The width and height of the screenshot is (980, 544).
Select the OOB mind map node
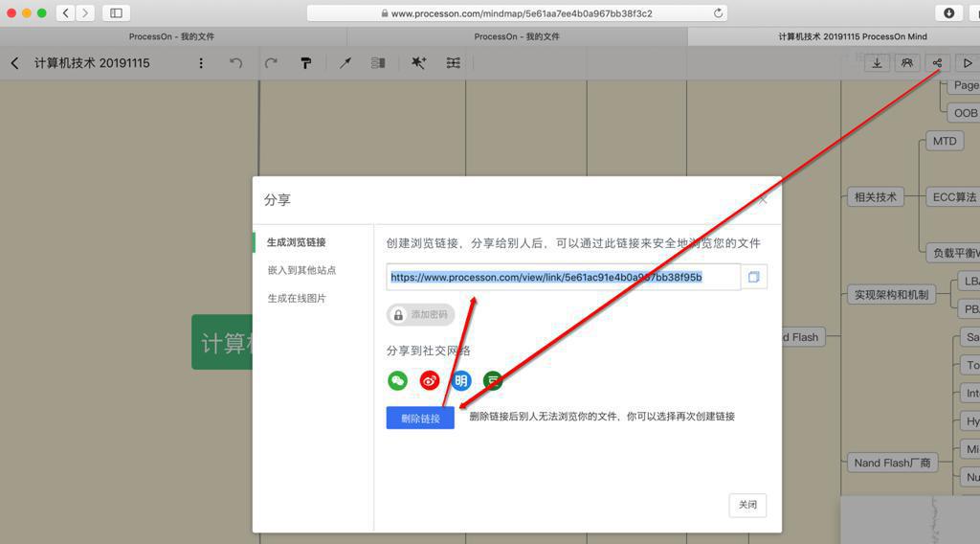(x=965, y=113)
